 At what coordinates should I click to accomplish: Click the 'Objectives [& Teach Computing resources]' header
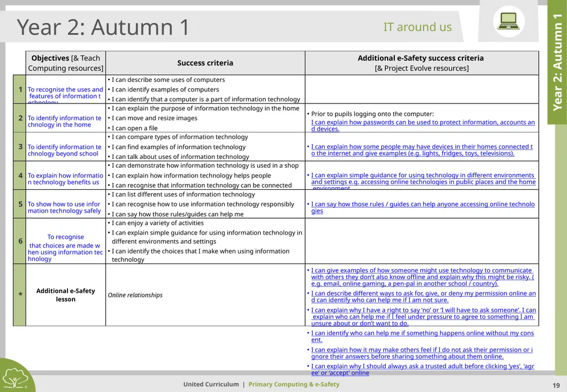[65, 63]
